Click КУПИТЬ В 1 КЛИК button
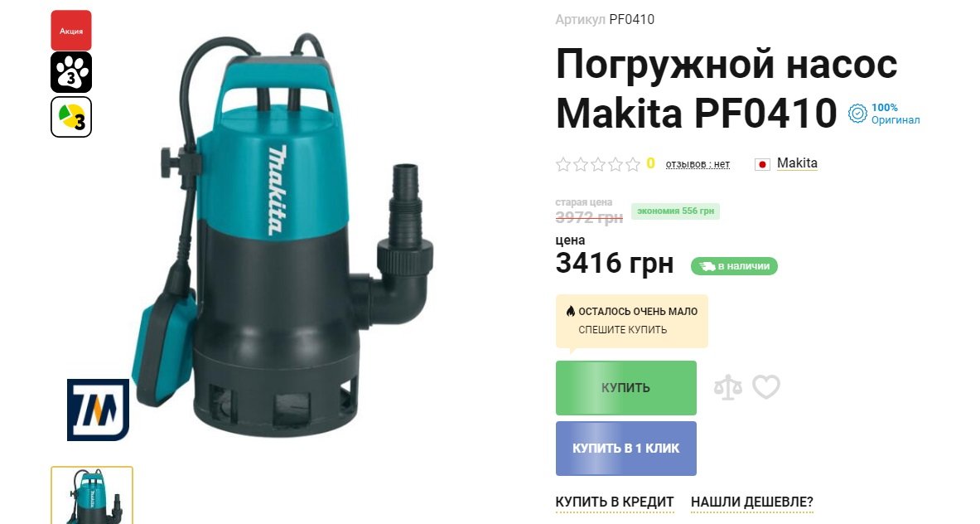The image size is (980, 524). click(x=626, y=449)
